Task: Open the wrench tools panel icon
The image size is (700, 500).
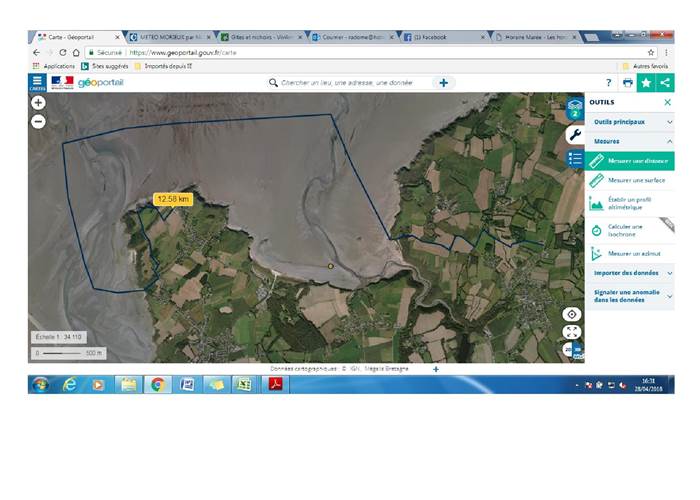Action: tap(574, 134)
